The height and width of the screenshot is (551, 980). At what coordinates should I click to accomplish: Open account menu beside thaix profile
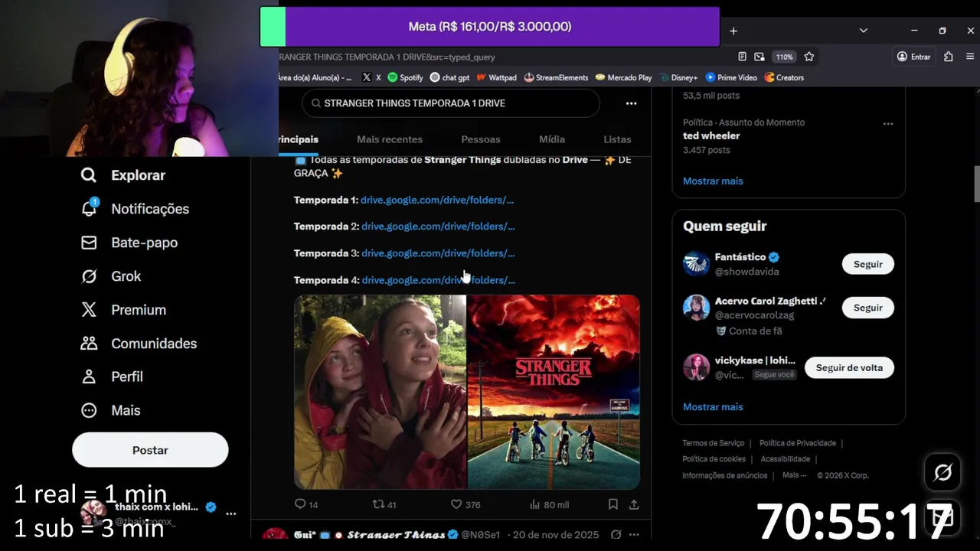tap(230, 514)
